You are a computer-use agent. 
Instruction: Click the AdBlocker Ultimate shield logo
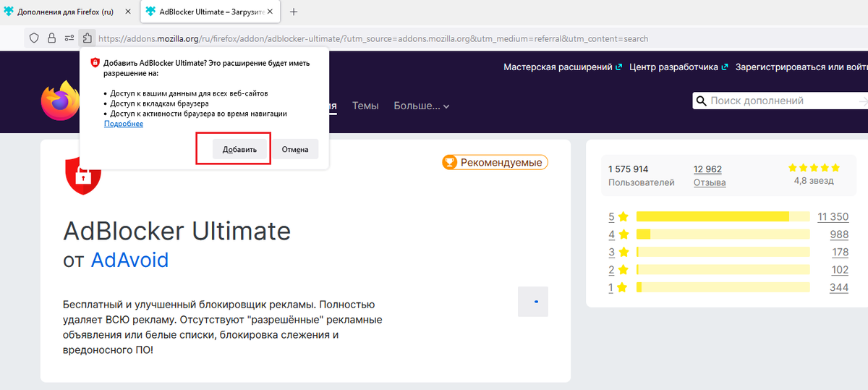coord(82,177)
